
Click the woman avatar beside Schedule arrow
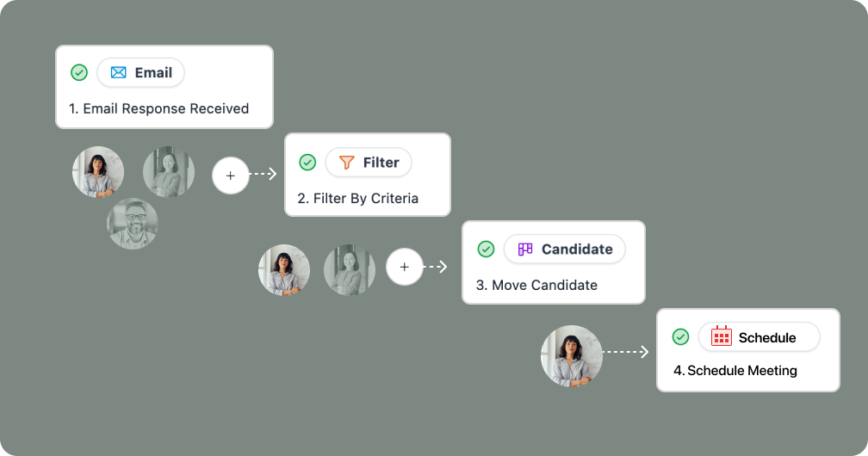click(571, 356)
